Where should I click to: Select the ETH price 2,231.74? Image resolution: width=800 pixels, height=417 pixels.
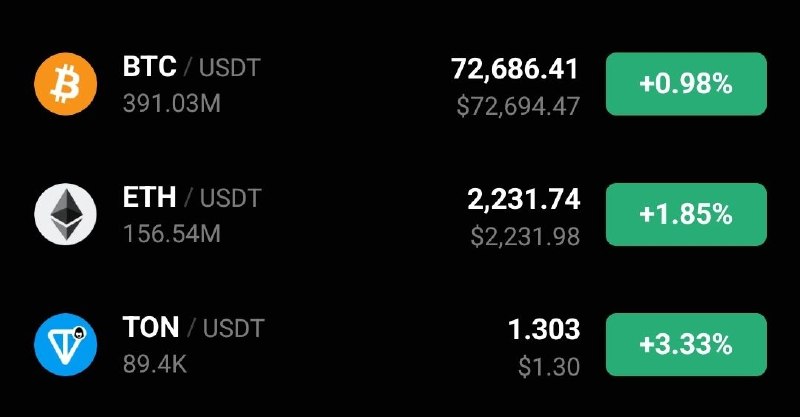coord(523,199)
